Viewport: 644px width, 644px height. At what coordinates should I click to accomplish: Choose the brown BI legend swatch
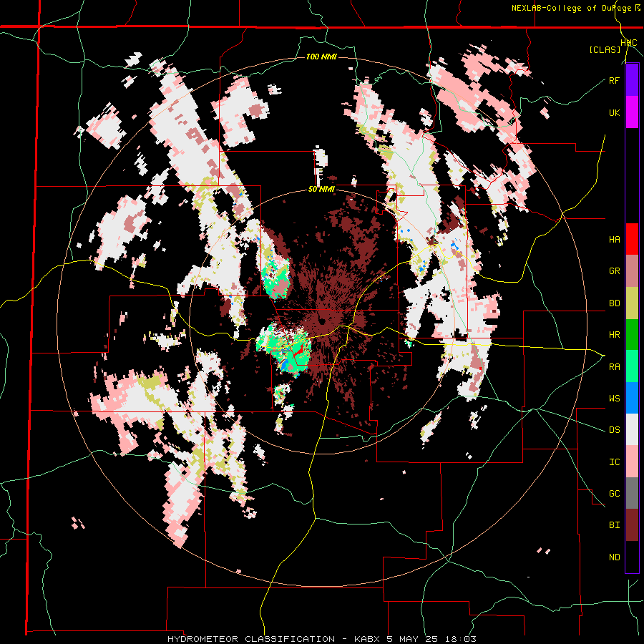(x=632, y=525)
